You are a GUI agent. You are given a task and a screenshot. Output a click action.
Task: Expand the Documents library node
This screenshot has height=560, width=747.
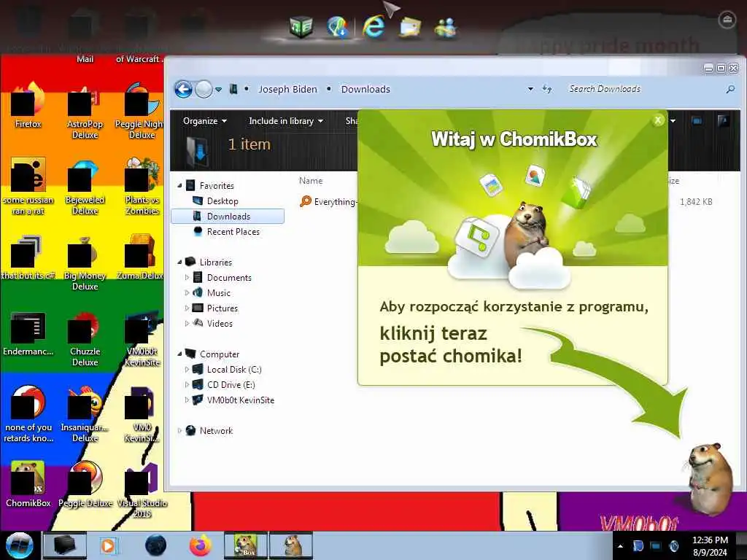point(187,277)
